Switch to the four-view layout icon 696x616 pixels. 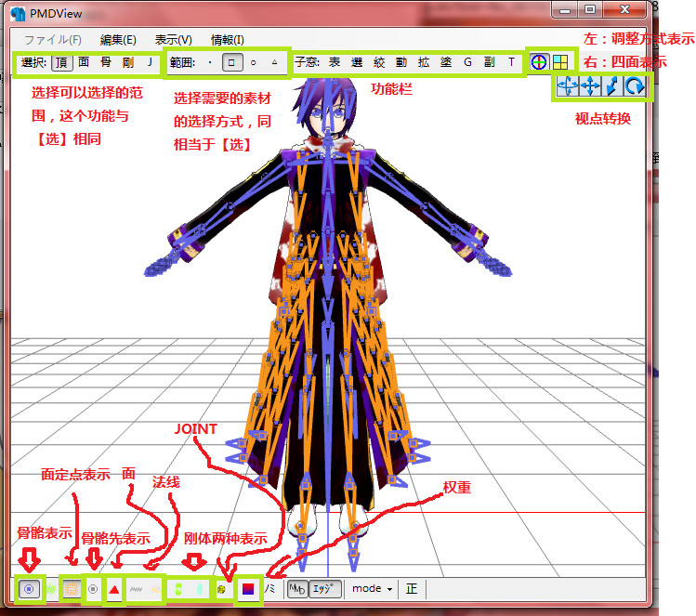[x=560, y=62]
